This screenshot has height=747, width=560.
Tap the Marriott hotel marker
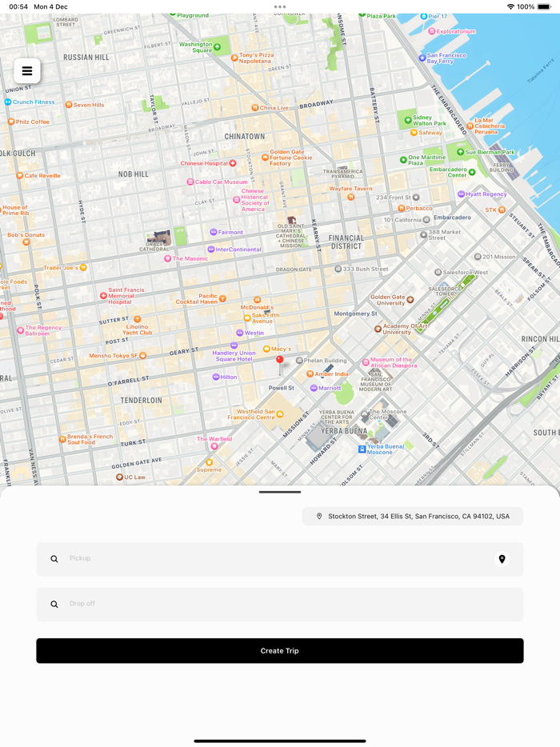pos(314,388)
